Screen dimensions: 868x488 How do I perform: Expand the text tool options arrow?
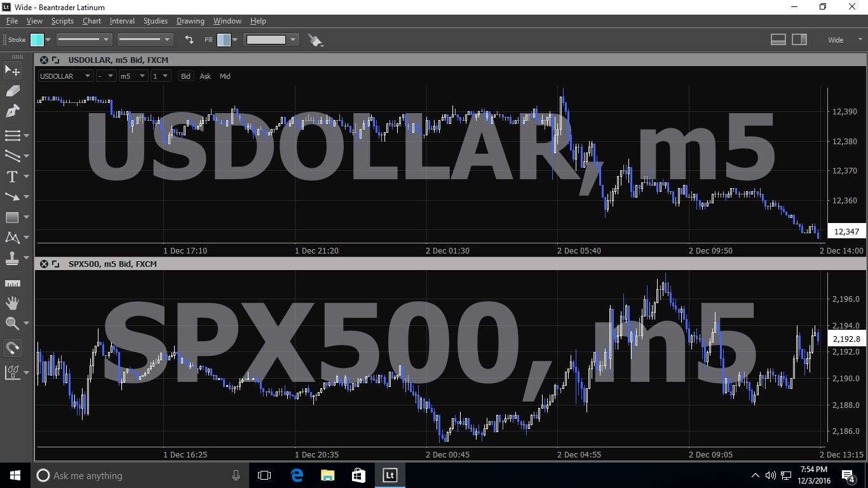coord(26,176)
